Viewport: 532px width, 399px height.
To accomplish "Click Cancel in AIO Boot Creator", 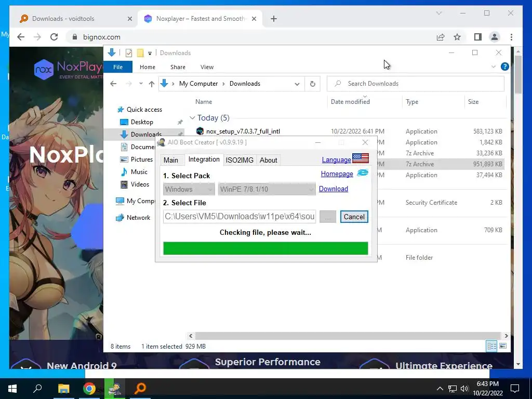I will (x=354, y=217).
